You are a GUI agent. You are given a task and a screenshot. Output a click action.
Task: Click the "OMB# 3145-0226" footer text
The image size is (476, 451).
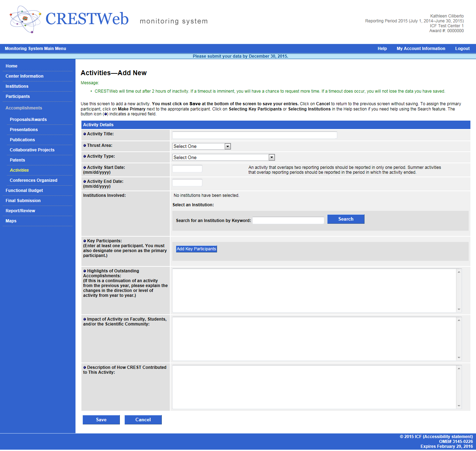tap(456, 442)
